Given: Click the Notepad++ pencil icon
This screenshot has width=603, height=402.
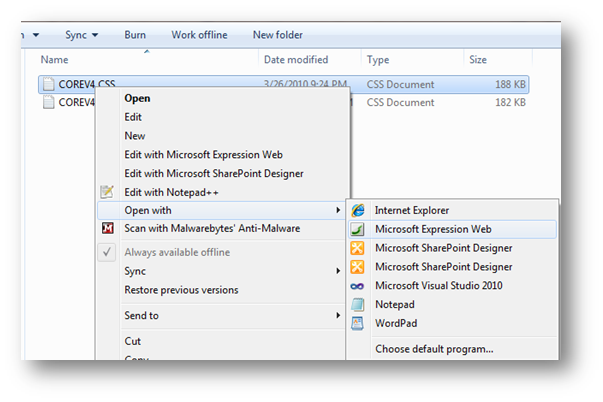Looking at the screenshot, I should tap(107, 191).
